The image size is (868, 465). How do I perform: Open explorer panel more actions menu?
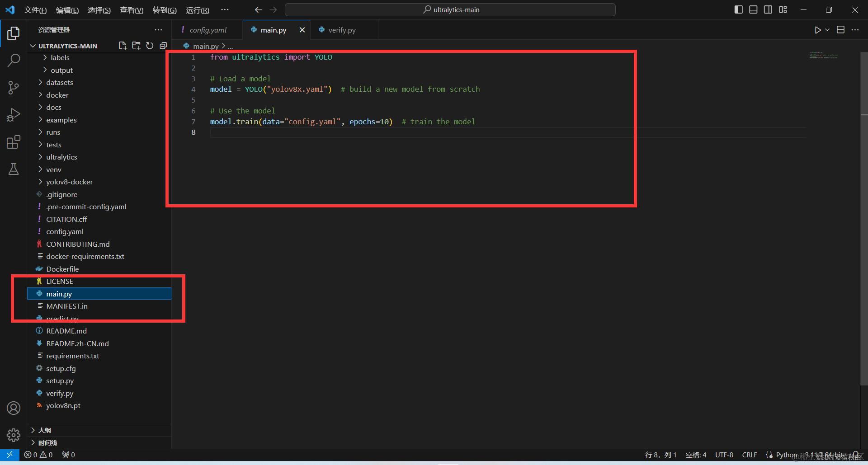(x=158, y=30)
